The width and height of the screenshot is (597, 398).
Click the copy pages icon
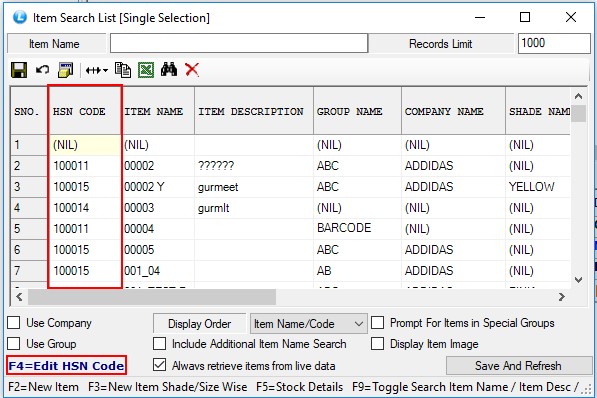click(123, 70)
